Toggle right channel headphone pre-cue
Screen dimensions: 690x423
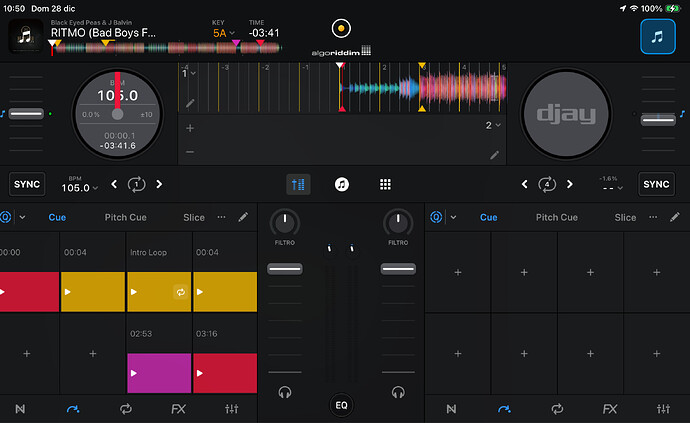coord(398,392)
